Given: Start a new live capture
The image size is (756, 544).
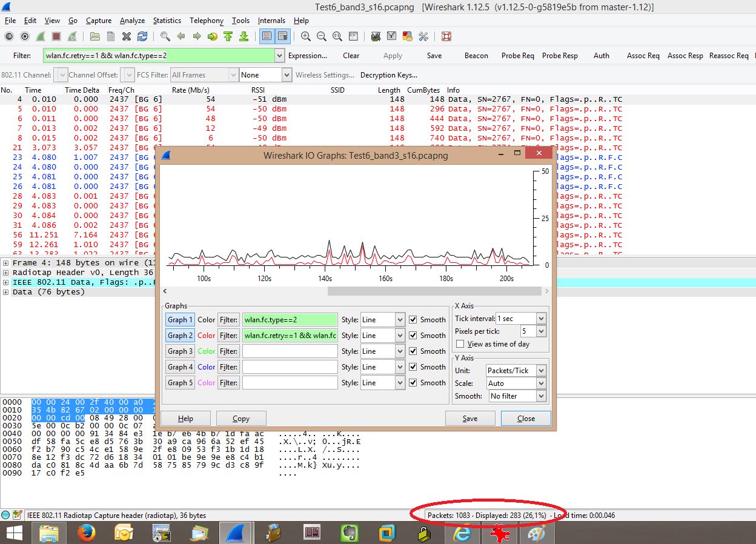Looking at the screenshot, I should 41,36.
